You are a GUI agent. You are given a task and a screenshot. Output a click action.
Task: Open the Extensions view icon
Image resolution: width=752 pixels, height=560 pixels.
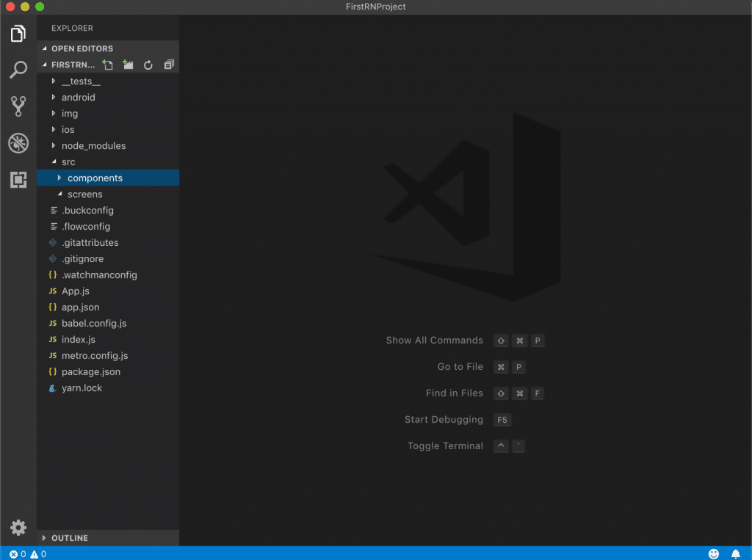(18, 180)
